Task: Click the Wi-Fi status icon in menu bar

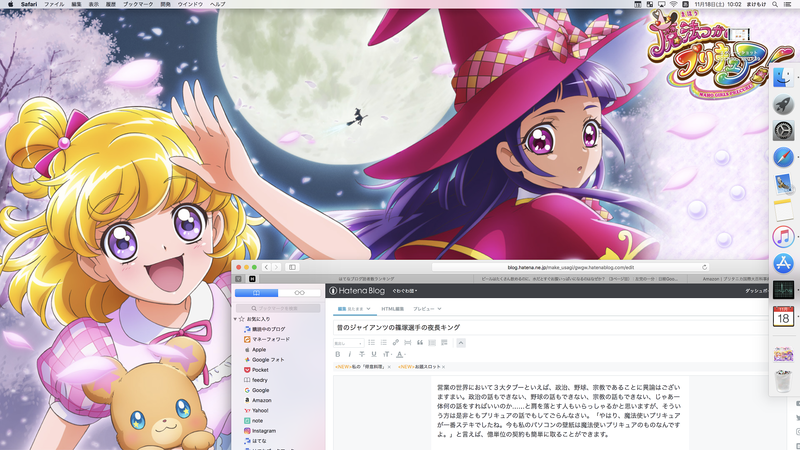Action: point(673,4)
